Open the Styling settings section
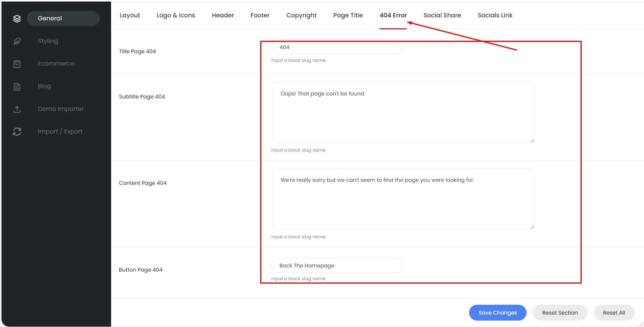This screenshot has width=644, height=327. coord(48,41)
